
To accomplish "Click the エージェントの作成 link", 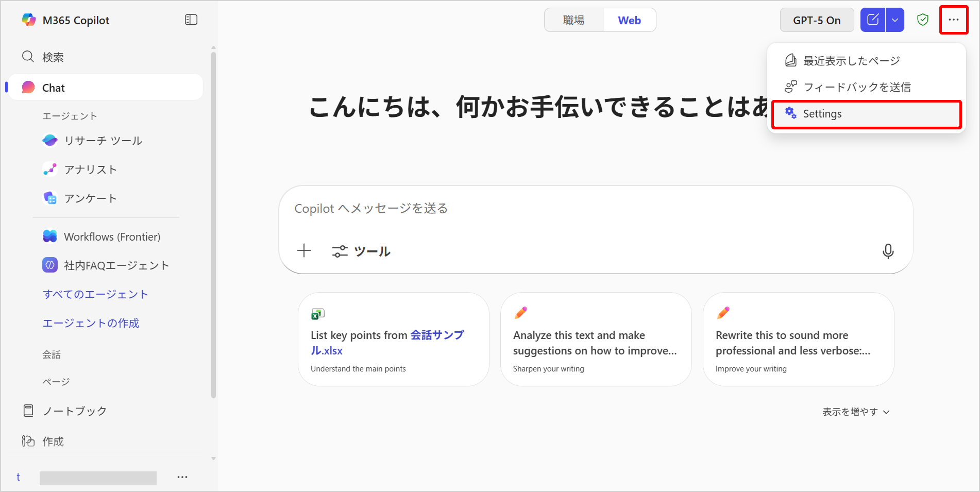I will pyautogui.click(x=91, y=323).
